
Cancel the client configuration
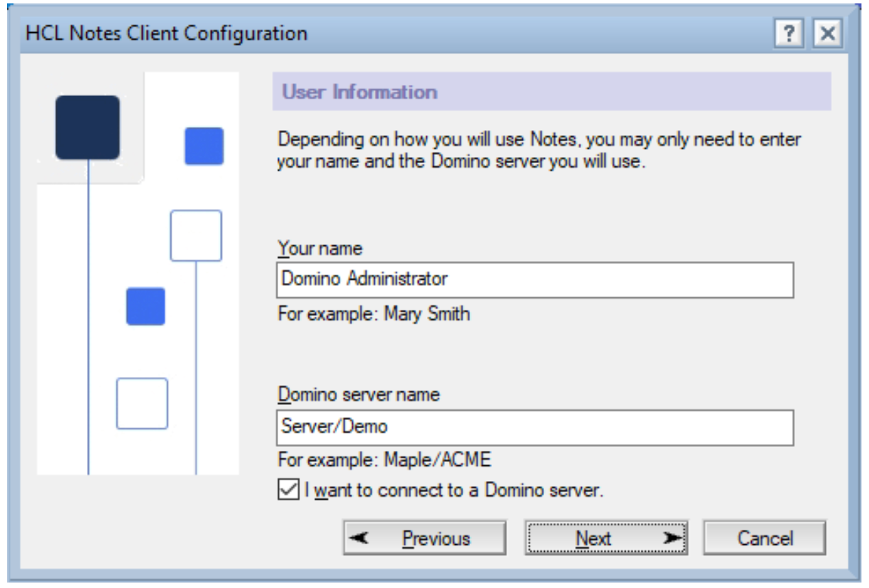pos(765,538)
